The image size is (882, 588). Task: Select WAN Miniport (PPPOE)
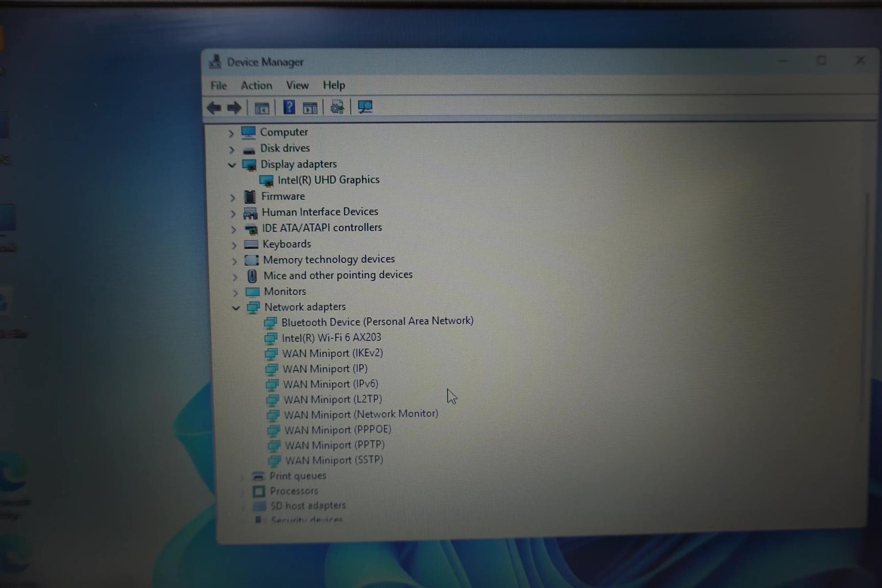tap(338, 430)
